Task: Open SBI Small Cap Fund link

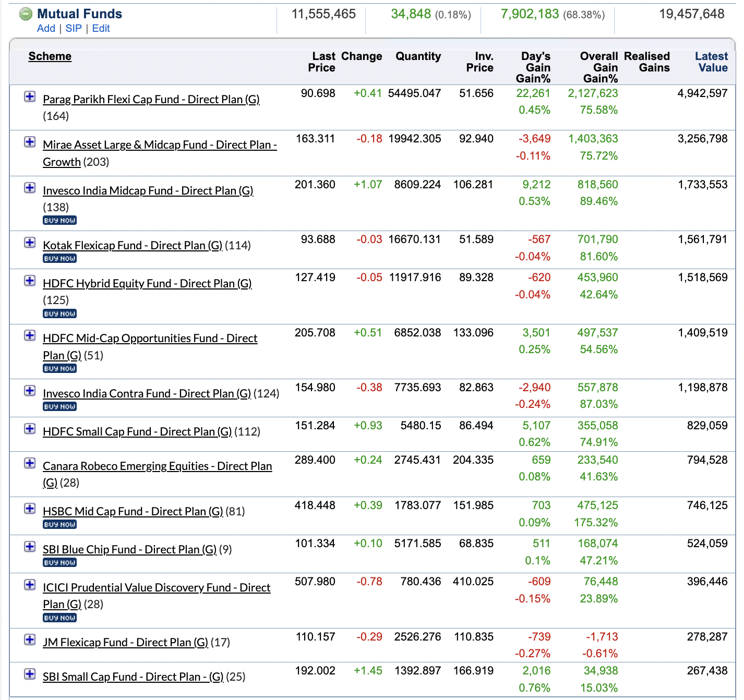Action: pyautogui.click(x=133, y=677)
